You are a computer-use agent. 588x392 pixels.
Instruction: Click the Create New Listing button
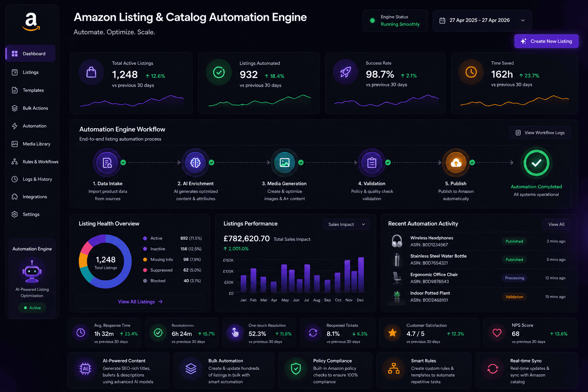[546, 41]
